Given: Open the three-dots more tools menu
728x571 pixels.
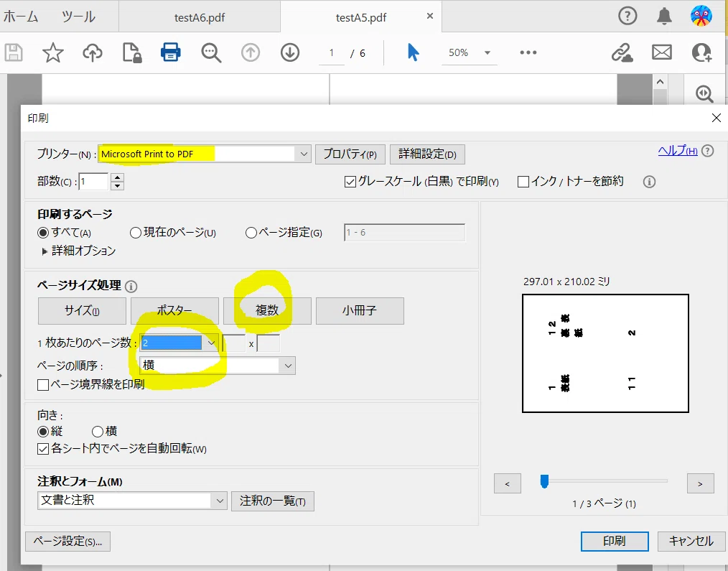Looking at the screenshot, I should (x=528, y=52).
